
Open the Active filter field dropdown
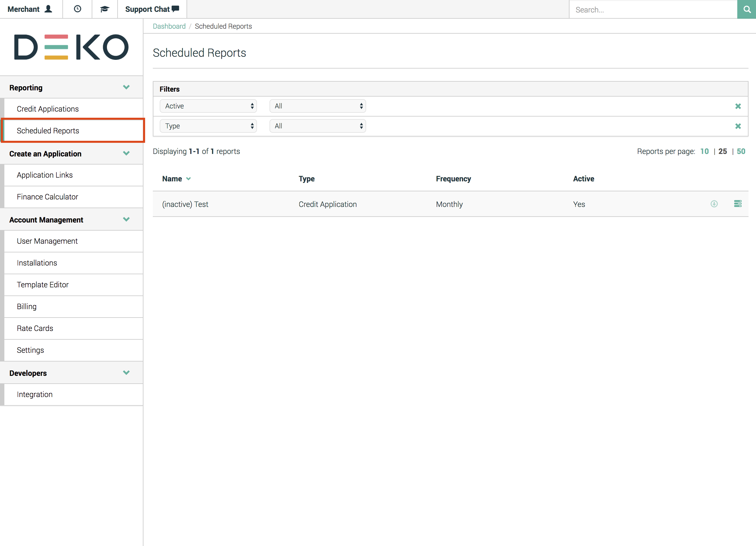[208, 106]
